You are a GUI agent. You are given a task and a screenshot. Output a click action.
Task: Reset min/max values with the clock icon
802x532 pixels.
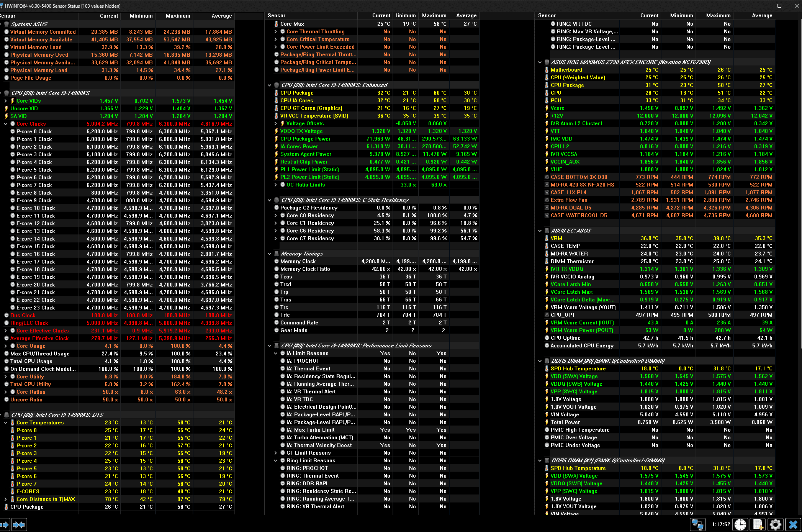pyautogui.click(x=740, y=524)
